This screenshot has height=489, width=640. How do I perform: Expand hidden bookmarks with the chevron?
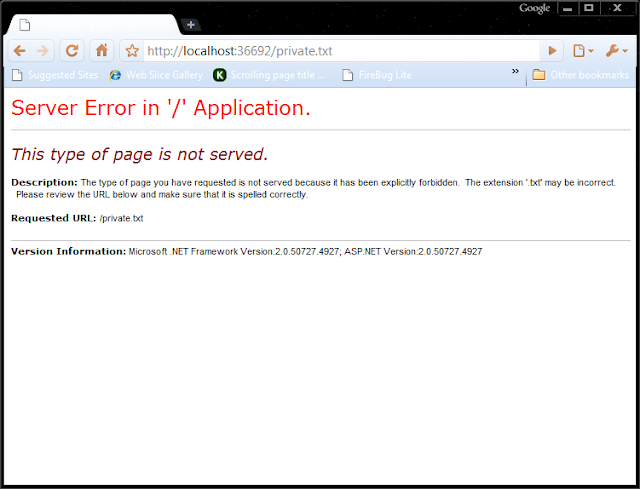tap(515, 71)
